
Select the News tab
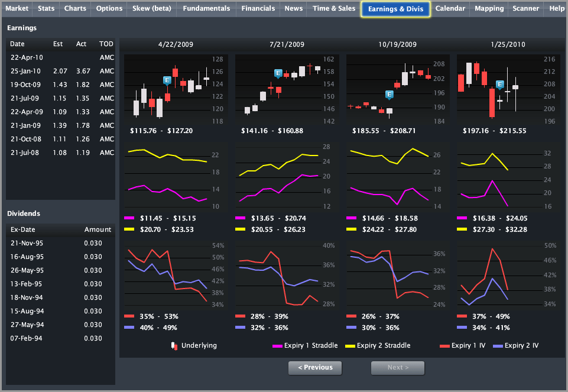(x=293, y=8)
